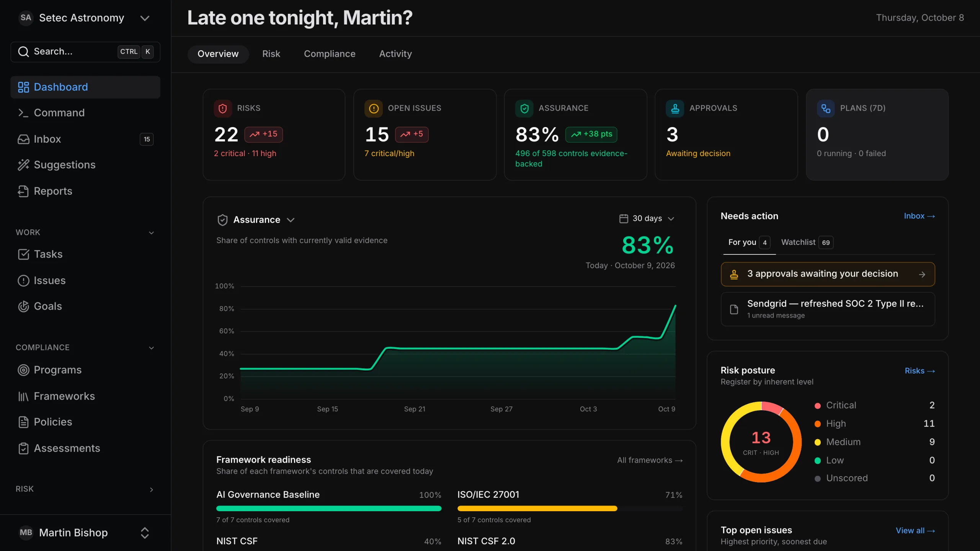
Task: Click the ISO/IEC 27001 progress bar
Action: (570, 509)
